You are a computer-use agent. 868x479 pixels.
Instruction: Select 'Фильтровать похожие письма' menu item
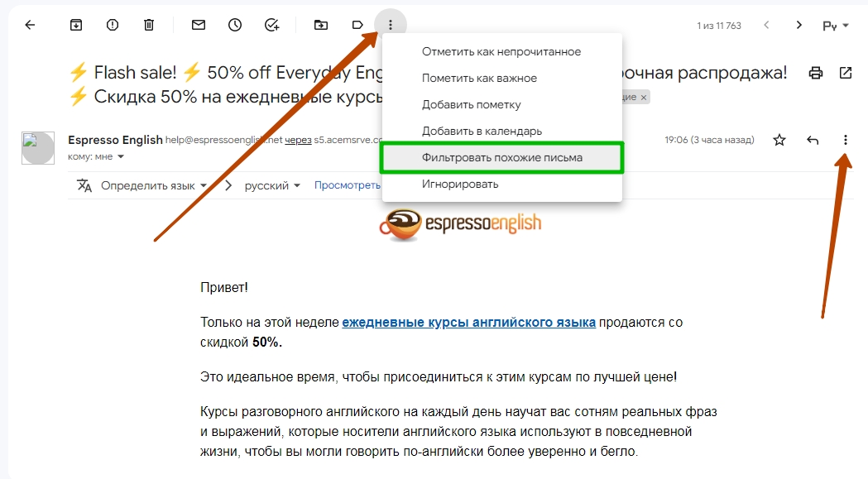(502, 157)
